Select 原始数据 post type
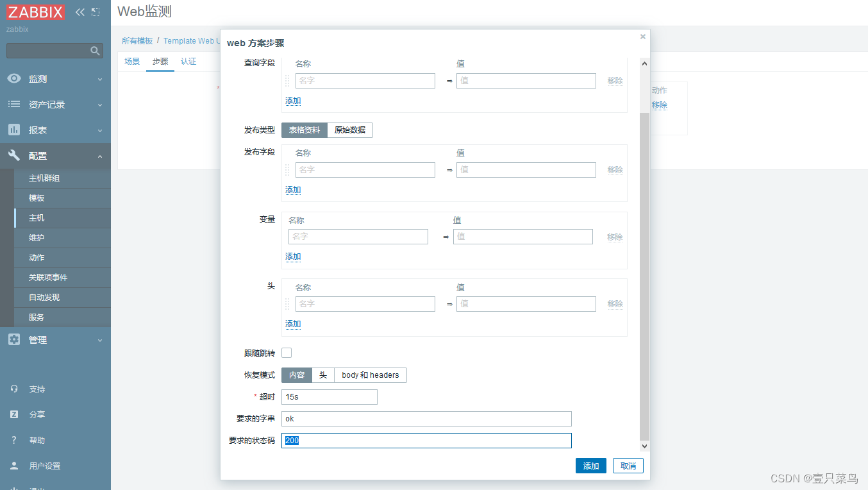The width and height of the screenshot is (868, 490). [350, 130]
